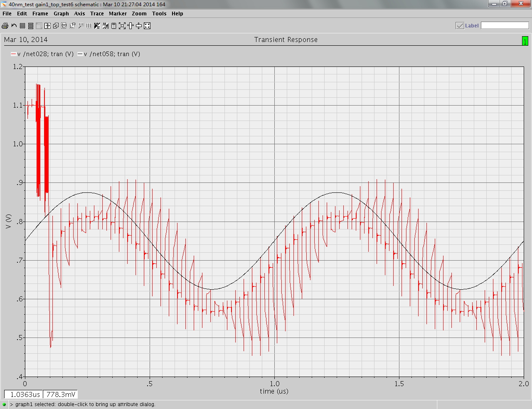532x409 pixels.
Task: Open the File menu
Action: (7, 14)
